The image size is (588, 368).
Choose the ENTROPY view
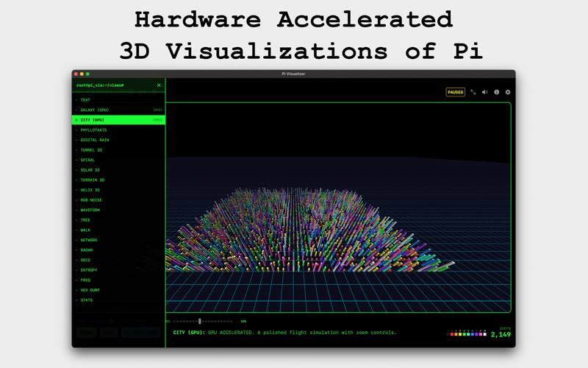(118, 270)
